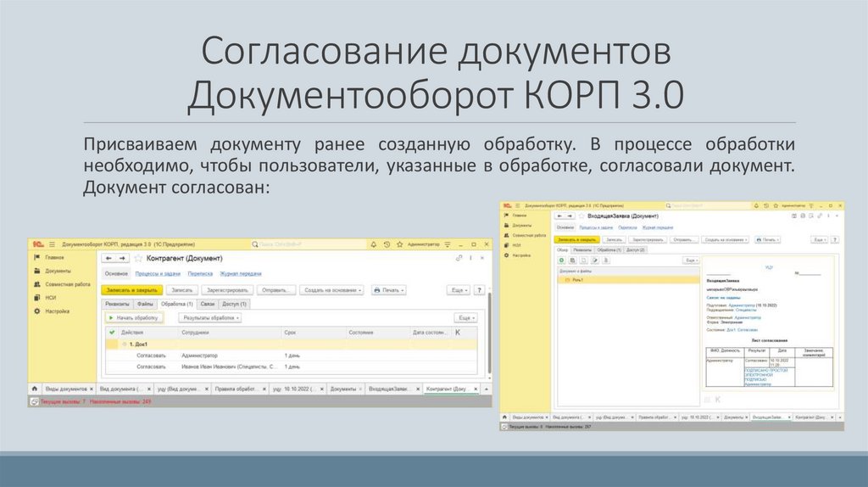Open Еще dropdown in Обработка tab panel

tap(465, 318)
